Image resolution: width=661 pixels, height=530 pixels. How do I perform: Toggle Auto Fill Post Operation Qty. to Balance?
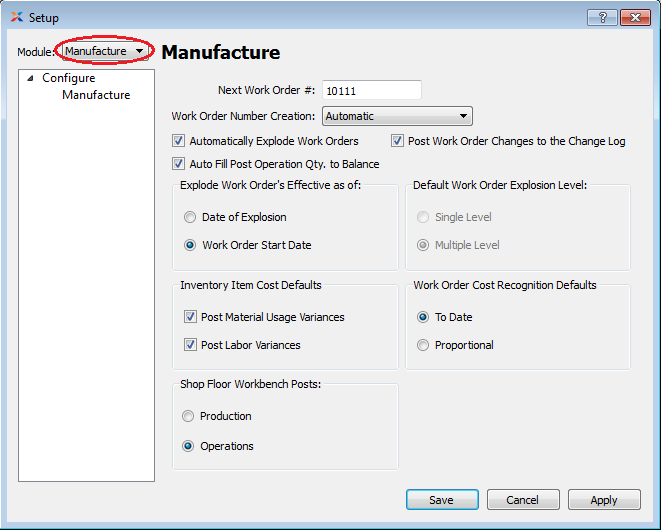(x=179, y=164)
